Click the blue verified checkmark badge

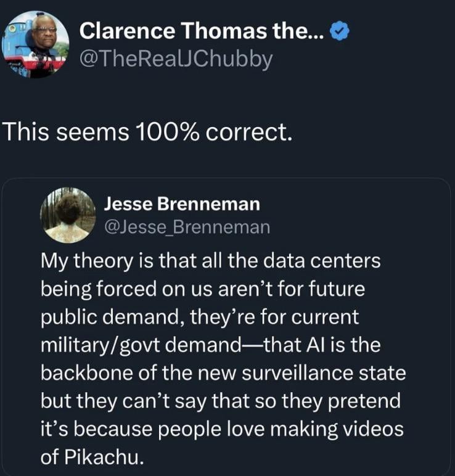340,30
